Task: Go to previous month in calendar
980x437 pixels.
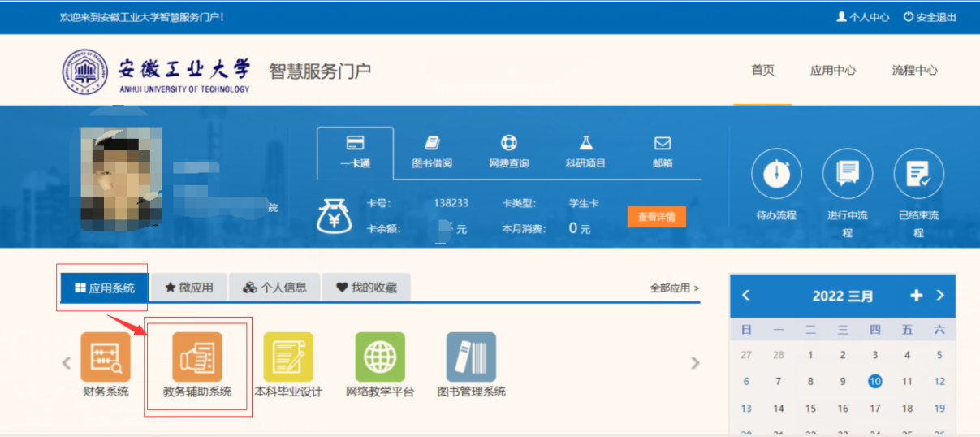Action: pos(746,296)
